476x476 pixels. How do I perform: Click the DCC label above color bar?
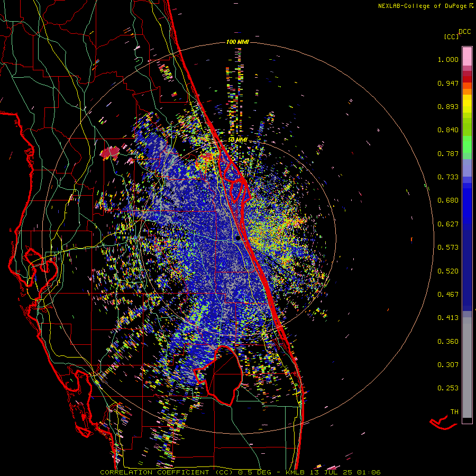(465, 32)
